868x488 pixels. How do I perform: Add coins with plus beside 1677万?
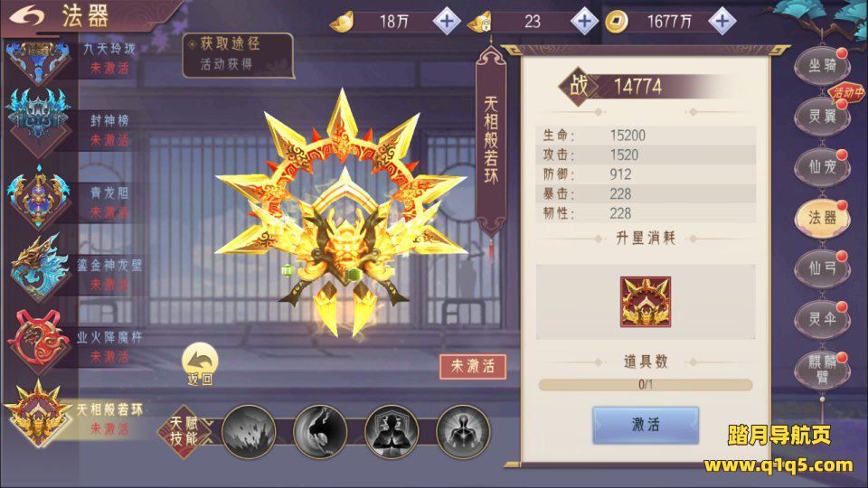tap(722, 22)
